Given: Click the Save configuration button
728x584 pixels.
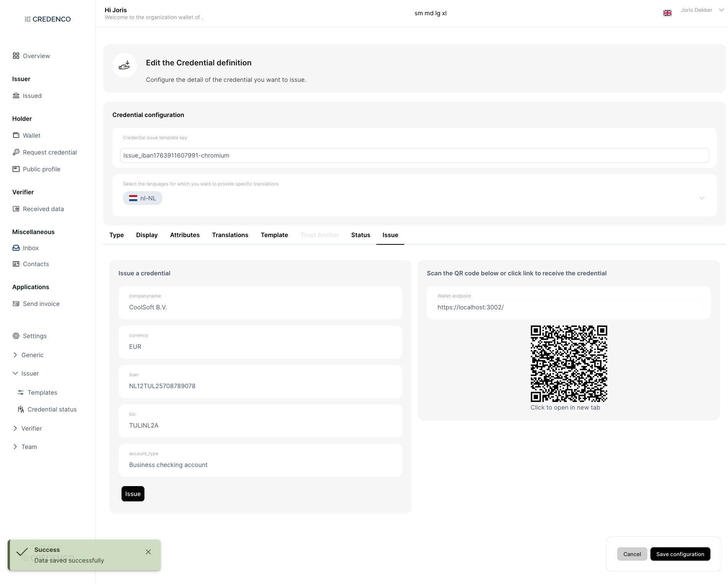Looking at the screenshot, I should (680, 554).
